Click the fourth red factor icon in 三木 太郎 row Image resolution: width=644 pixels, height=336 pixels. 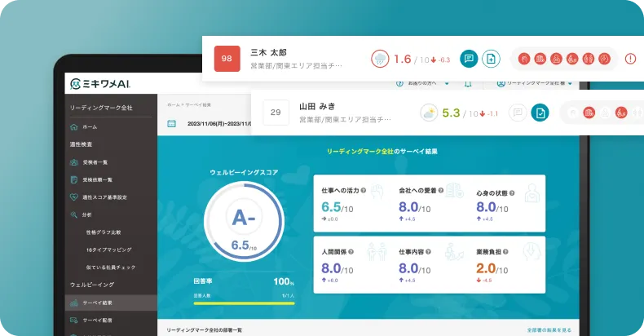(x=572, y=59)
